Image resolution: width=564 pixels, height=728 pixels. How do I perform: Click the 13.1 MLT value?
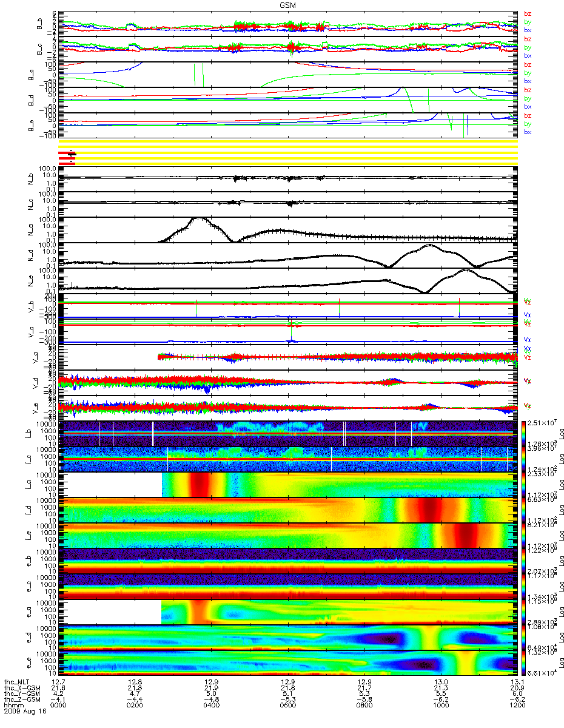[517, 682]
